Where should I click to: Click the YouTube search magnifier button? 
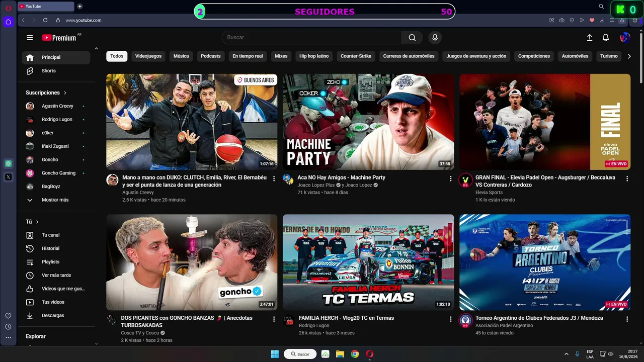(412, 38)
